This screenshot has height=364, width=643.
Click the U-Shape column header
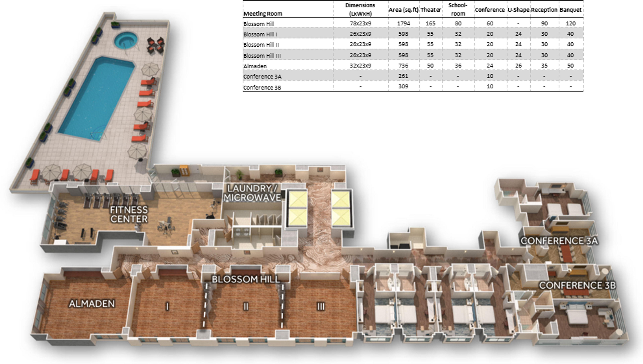(x=518, y=10)
